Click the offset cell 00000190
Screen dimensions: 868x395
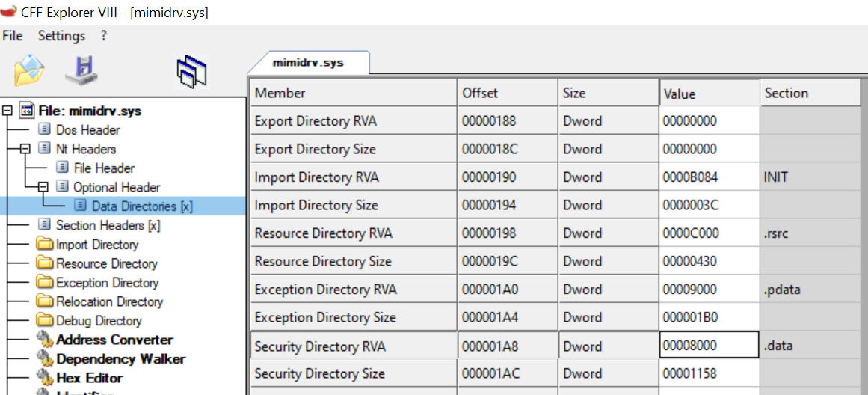(508, 177)
